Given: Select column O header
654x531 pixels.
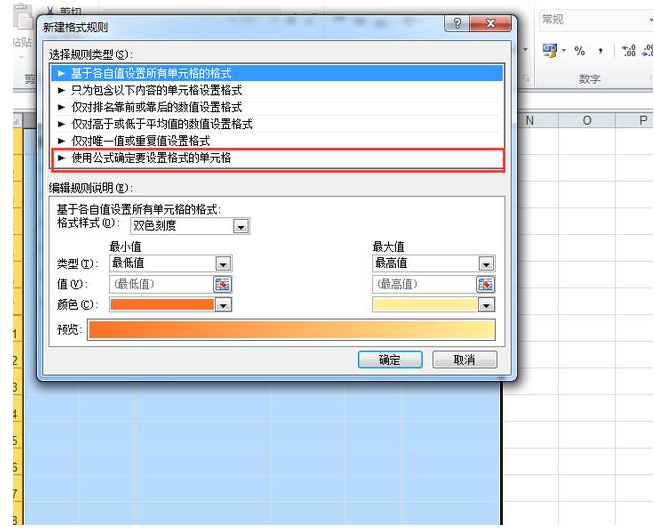Looking at the screenshot, I should pos(587,121).
